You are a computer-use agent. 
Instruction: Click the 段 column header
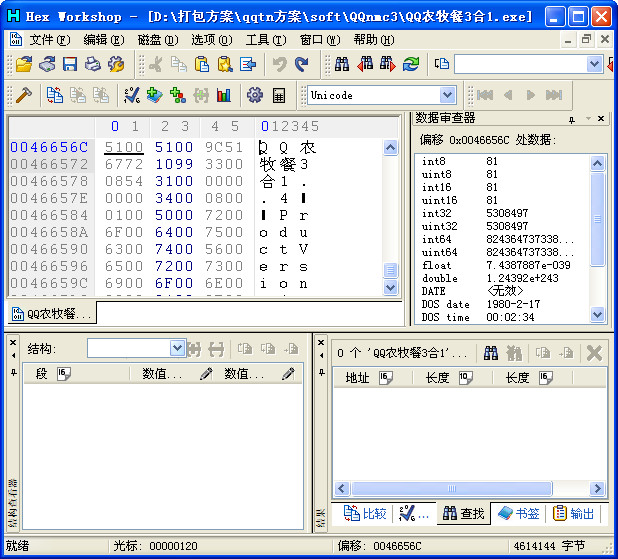click(x=42, y=373)
